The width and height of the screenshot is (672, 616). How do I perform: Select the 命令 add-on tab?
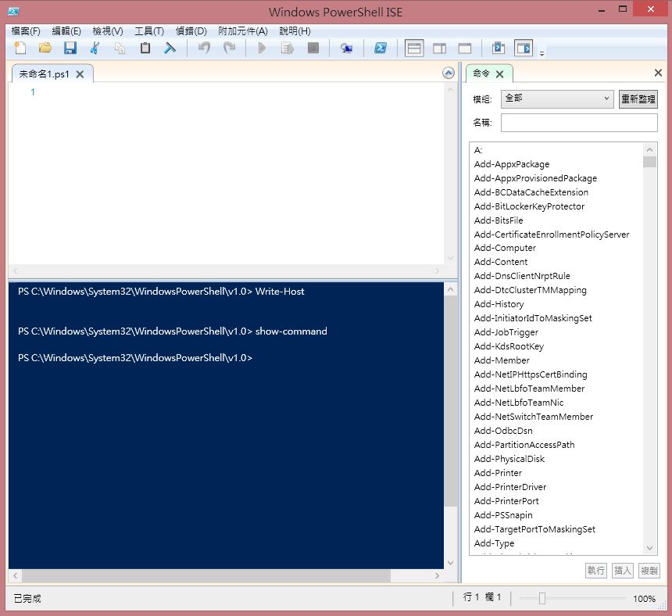[x=481, y=73]
